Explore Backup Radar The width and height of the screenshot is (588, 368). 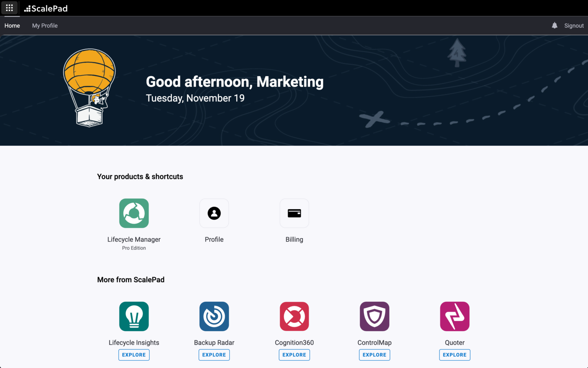(x=214, y=355)
